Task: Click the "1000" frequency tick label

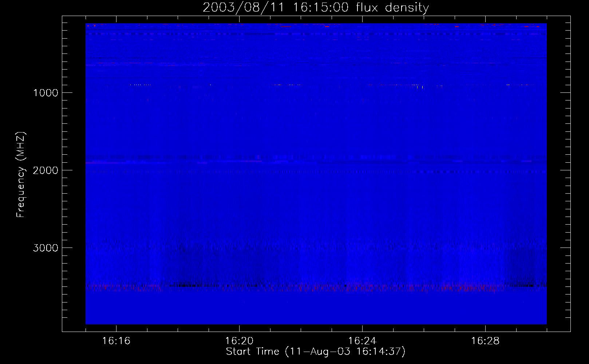Action: tap(46, 93)
